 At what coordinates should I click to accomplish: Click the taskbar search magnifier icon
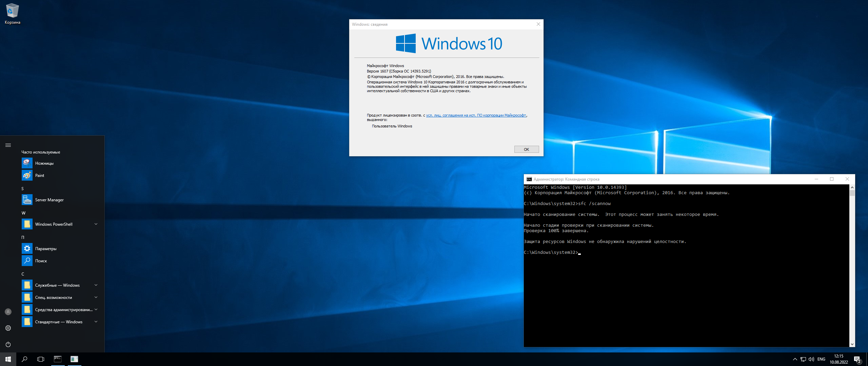[24, 359]
